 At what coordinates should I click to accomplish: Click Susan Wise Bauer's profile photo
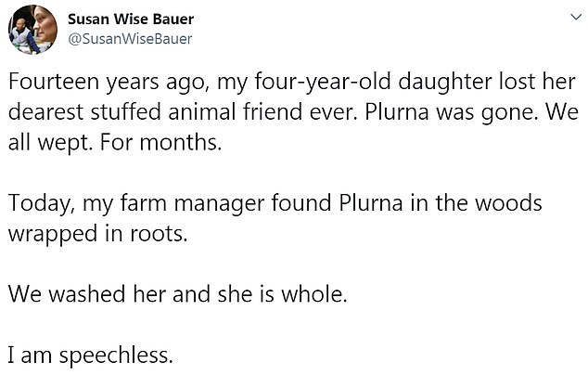tap(32, 29)
